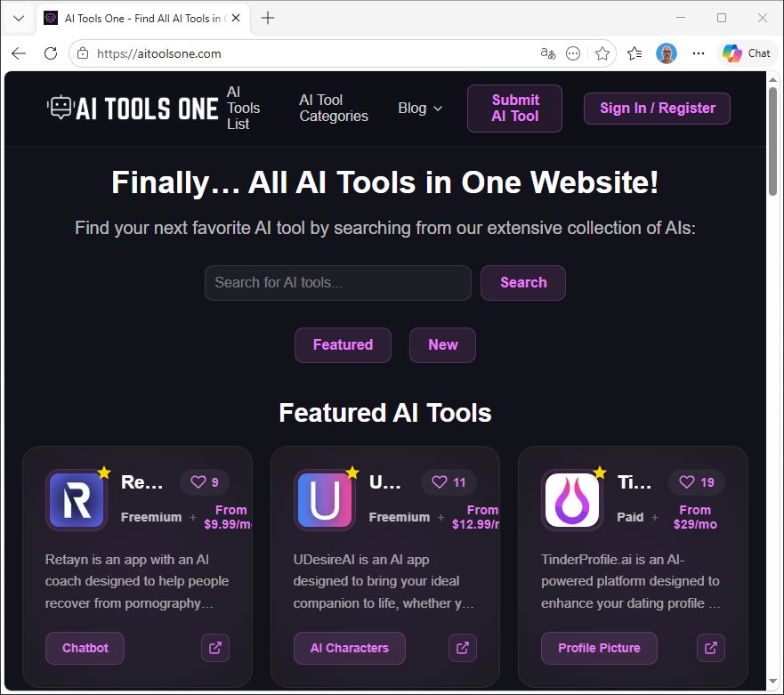Focus the Search for AI tools field

[x=338, y=282]
